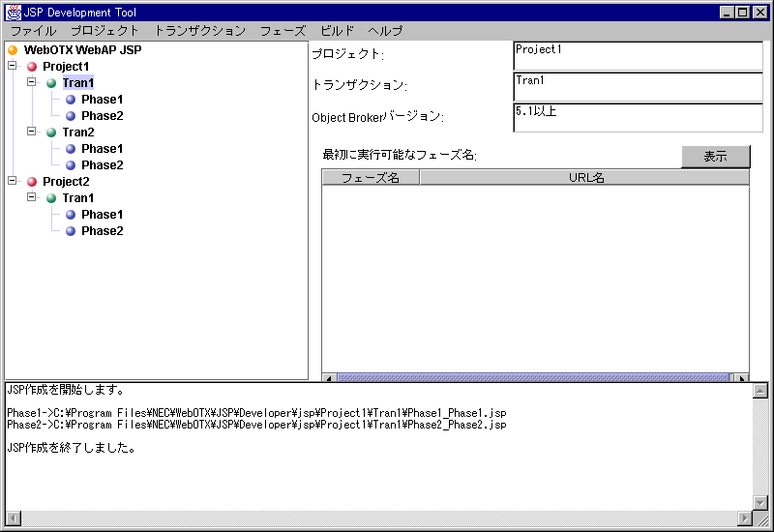Click the phase table scroll left arrow
Screen dimensions: 774x532
pos(329,378)
